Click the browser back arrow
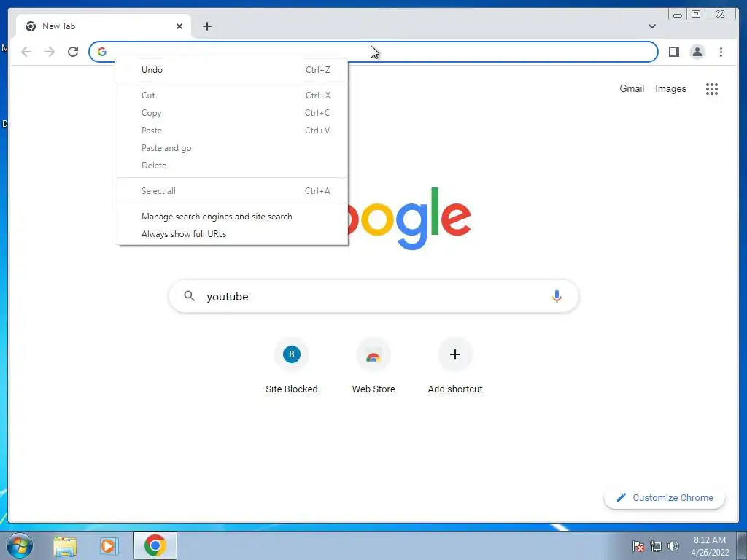This screenshot has width=747, height=560. (26, 52)
